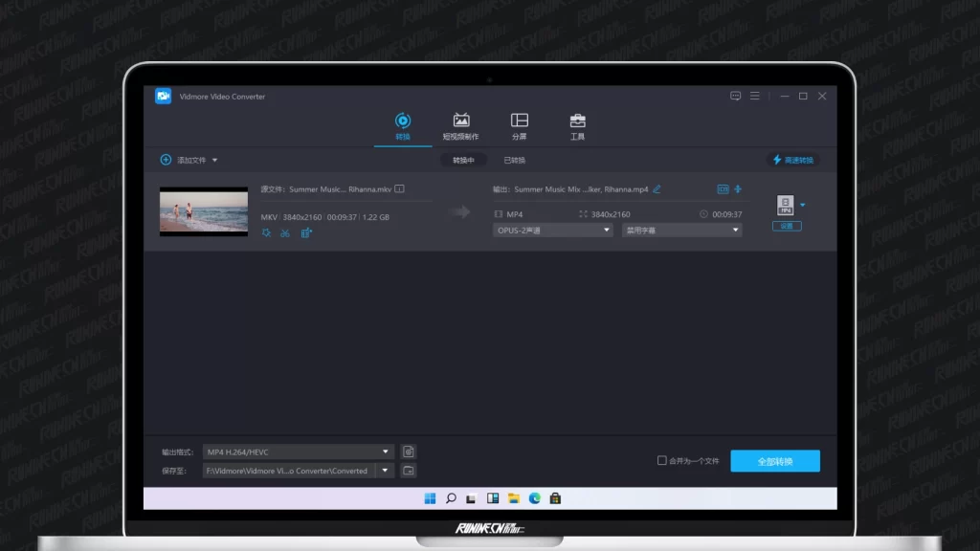Click the beach video thumbnail
Image resolution: width=980 pixels, height=551 pixels.
(190, 211)
